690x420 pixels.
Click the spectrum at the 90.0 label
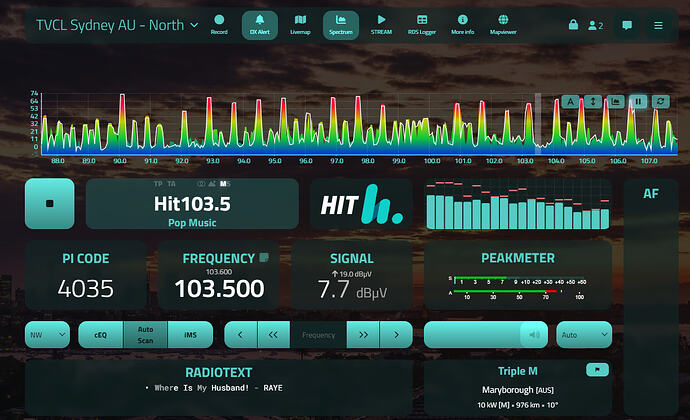point(120,161)
